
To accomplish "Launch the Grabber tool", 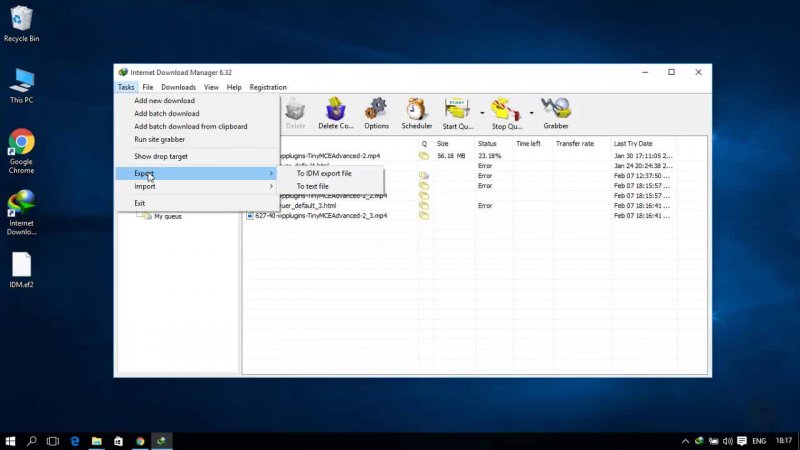I will pos(556,113).
